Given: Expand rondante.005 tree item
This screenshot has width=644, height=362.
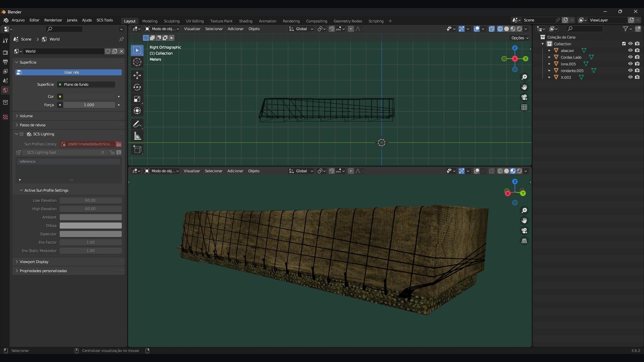Looking at the screenshot, I should 549,71.
